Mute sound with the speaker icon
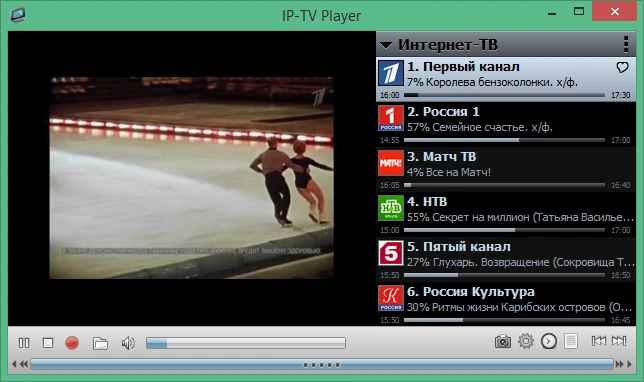The image size is (644, 382). pos(128,343)
